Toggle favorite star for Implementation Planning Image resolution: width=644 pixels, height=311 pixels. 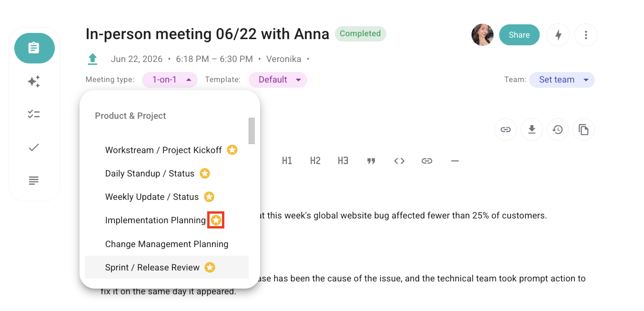[216, 220]
